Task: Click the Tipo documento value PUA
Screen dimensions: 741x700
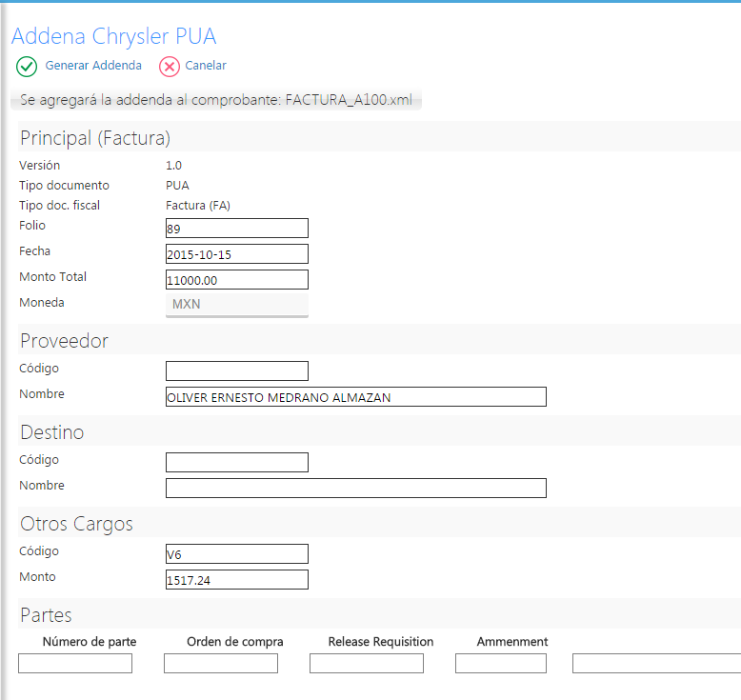Action: point(177,186)
